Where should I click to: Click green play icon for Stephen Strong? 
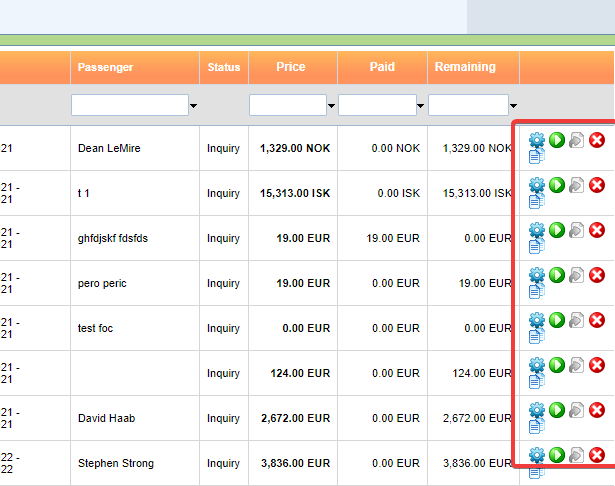pos(557,455)
